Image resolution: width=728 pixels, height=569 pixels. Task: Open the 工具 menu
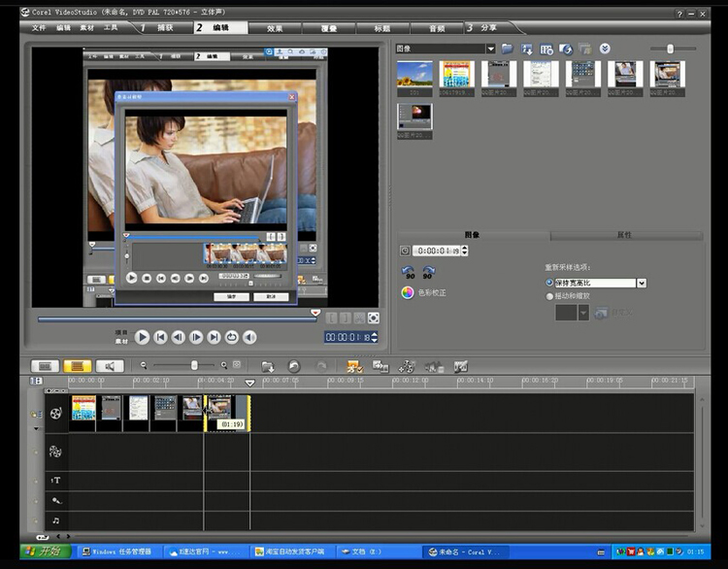(111, 28)
